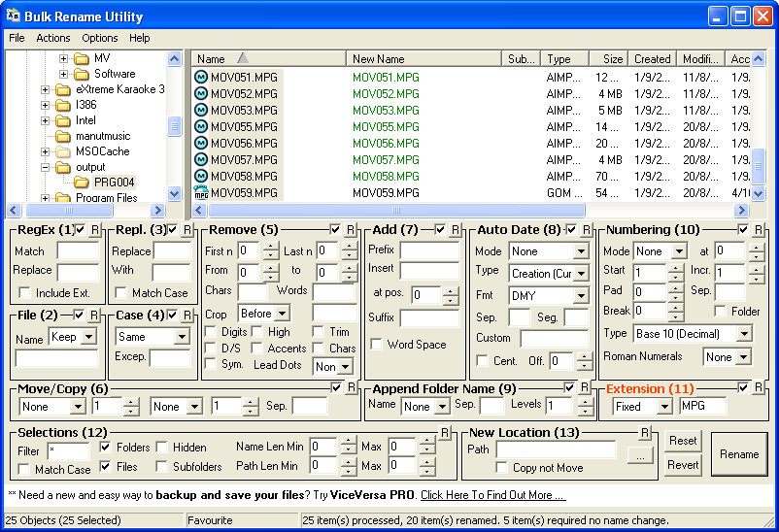Click the Reset button
Image resolution: width=779 pixels, height=532 pixels.
[x=683, y=441]
